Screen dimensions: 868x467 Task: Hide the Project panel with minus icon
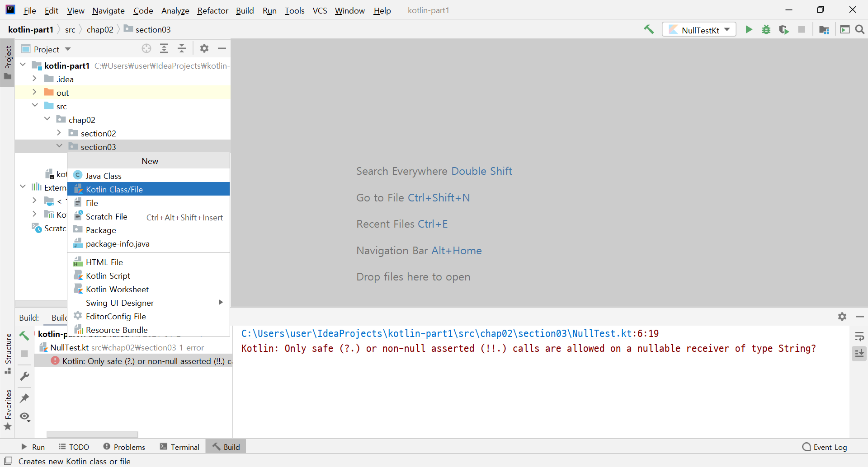click(222, 48)
